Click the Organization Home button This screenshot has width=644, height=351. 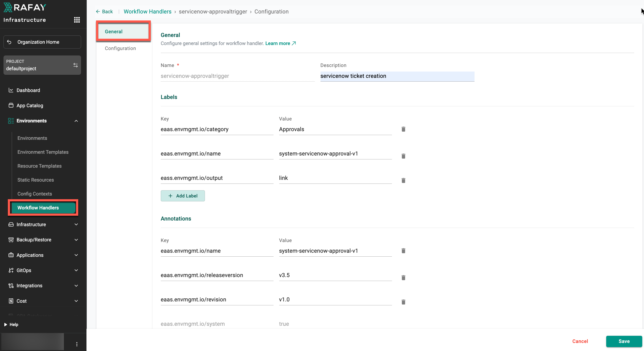tap(42, 42)
